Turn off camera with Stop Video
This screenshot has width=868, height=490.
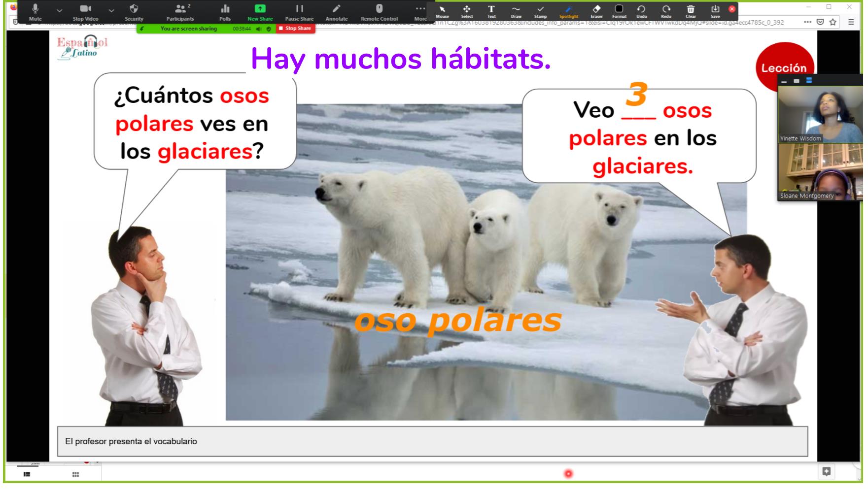tap(85, 12)
